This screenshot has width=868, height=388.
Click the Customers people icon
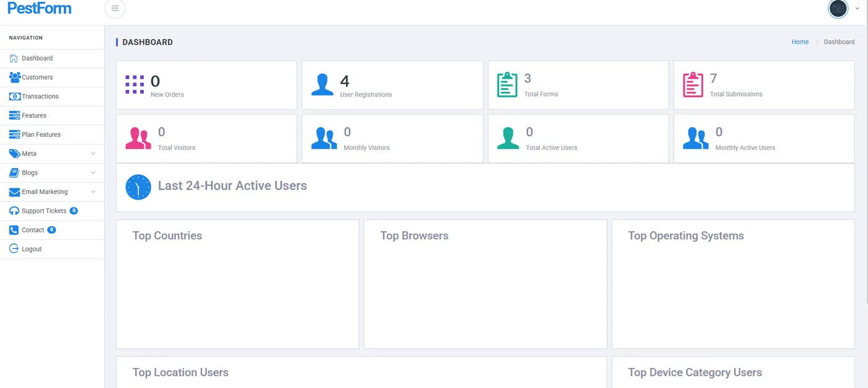15,77
